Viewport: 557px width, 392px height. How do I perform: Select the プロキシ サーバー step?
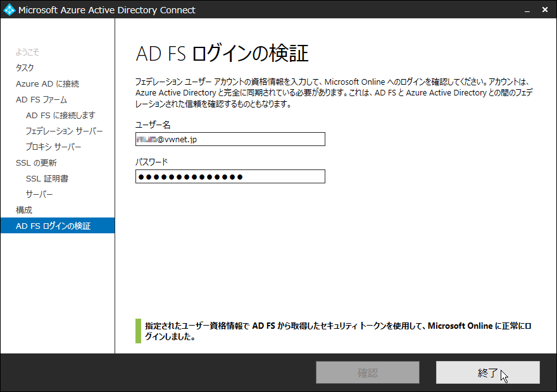click(53, 147)
